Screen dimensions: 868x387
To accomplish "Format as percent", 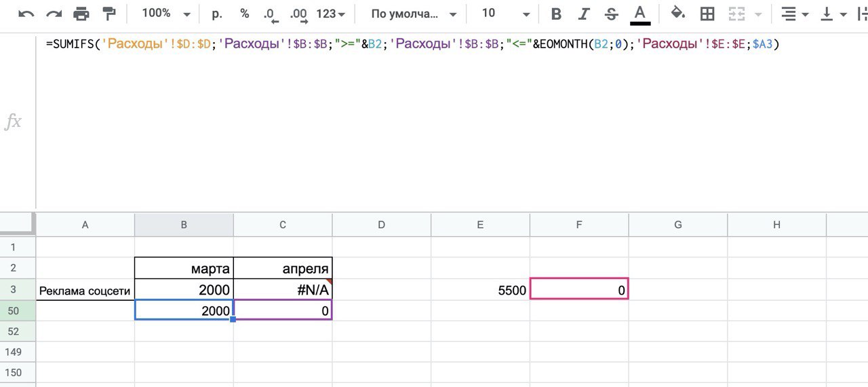I will pyautogui.click(x=244, y=14).
